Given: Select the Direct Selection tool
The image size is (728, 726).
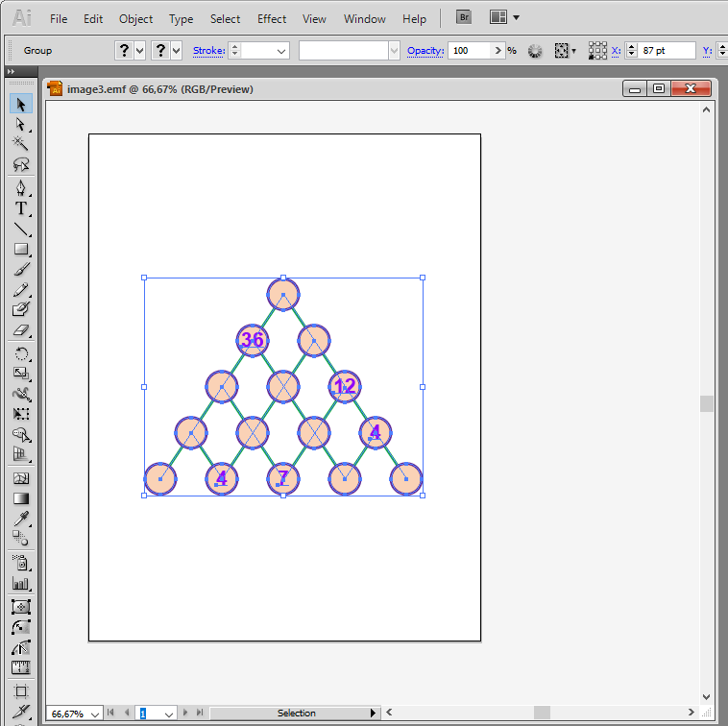Looking at the screenshot, I should [21, 124].
